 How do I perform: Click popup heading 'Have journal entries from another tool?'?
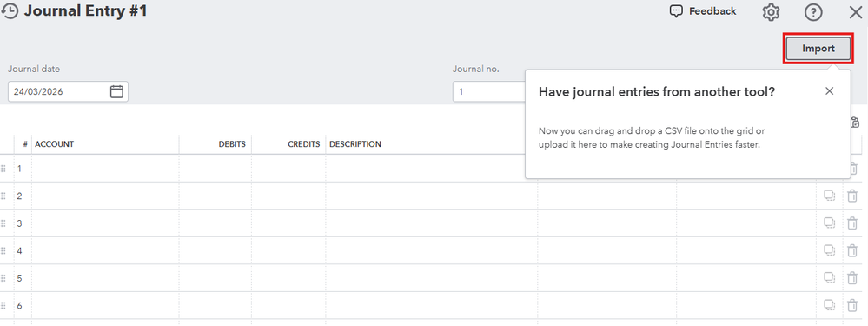pos(657,92)
